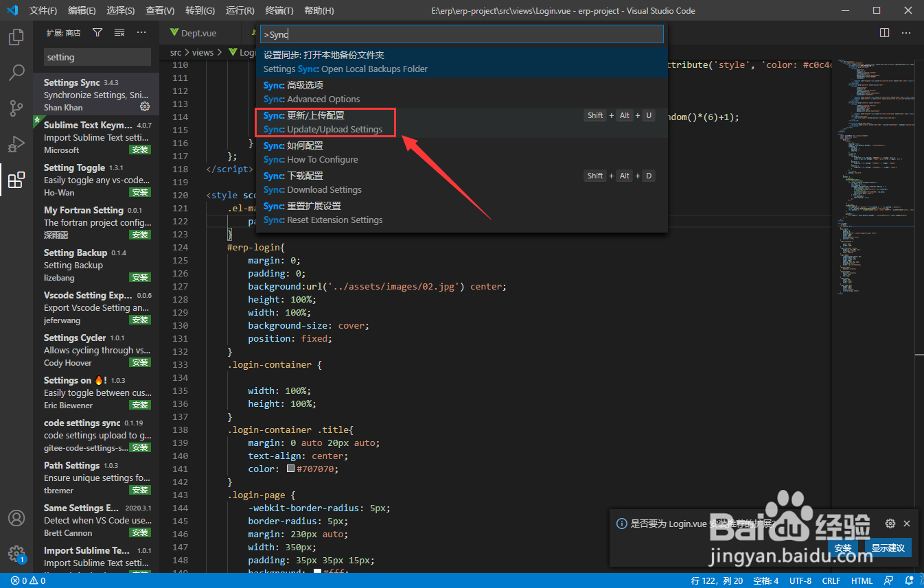The image size is (924, 588).
Task: Open the 选择(S) menu
Action: tap(121, 11)
